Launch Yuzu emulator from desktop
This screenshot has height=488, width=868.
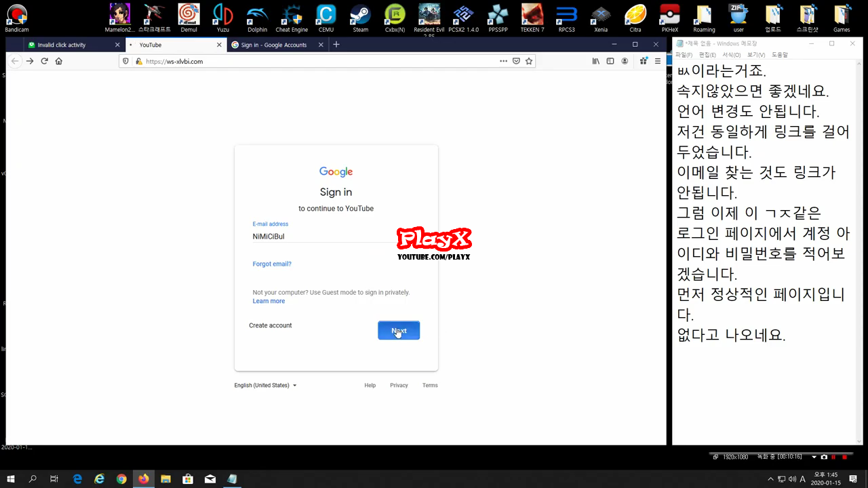tap(222, 18)
